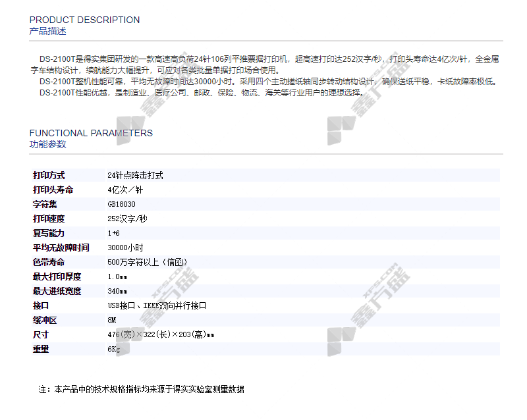Image resolution: width=527 pixels, height=420 pixels.
Task: Click the sentence starting "DS-2100T整机性能可靠"
Action: tap(268, 82)
